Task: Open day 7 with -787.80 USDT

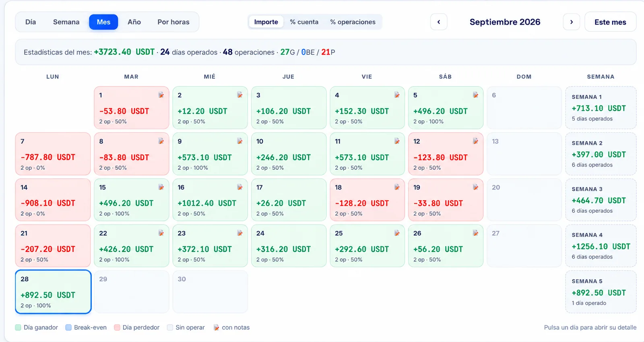Action: (53, 154)
